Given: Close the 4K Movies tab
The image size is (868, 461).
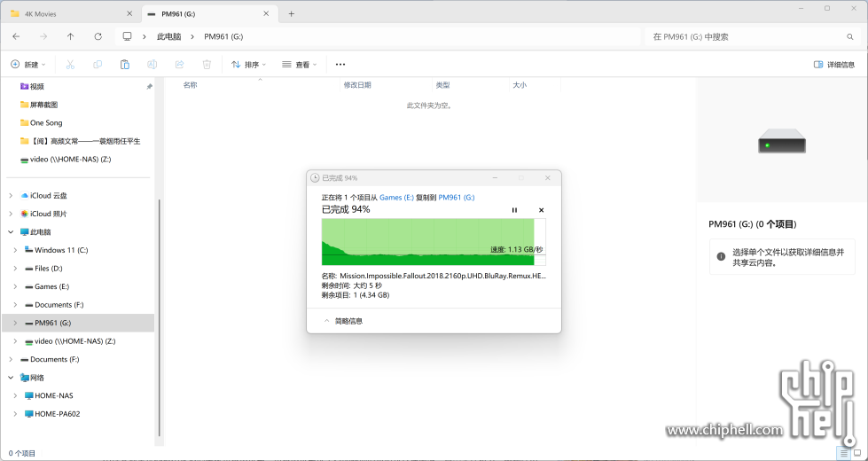Looking at the screenshot, I should (128, 14).
